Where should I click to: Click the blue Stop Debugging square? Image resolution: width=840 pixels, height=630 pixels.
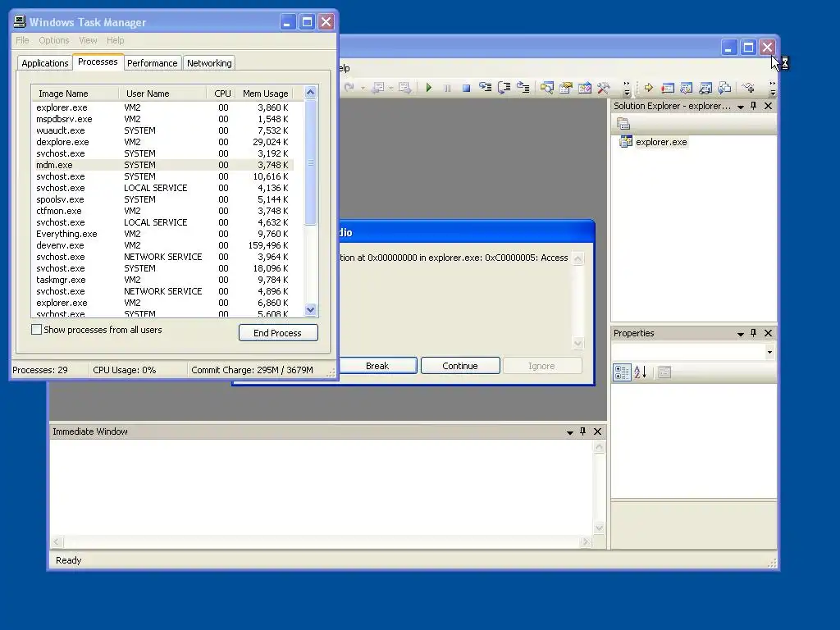tap(466, 88)
